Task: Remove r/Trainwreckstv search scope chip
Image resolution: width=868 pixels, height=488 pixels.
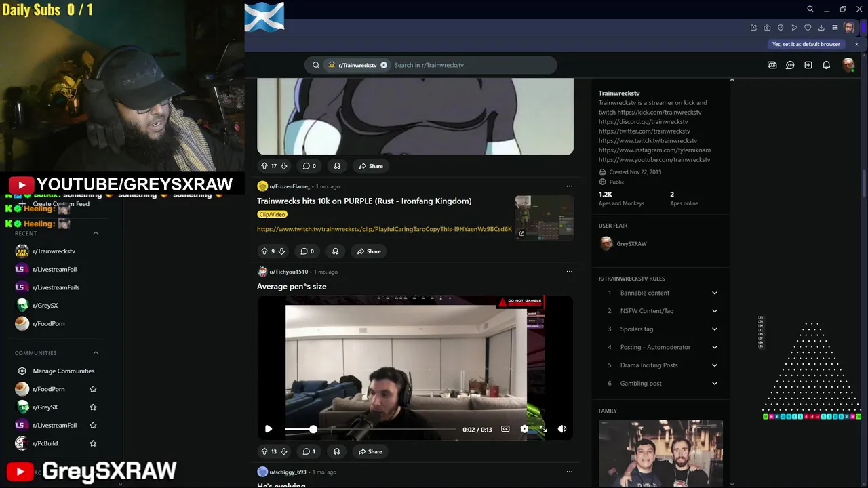Action: pos(384,65)
